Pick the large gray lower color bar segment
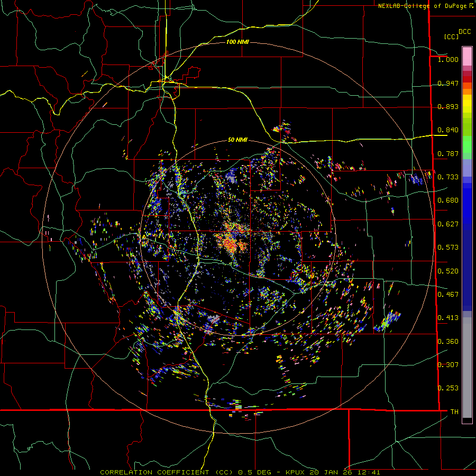The image size is (476, 476). point(467,368)
